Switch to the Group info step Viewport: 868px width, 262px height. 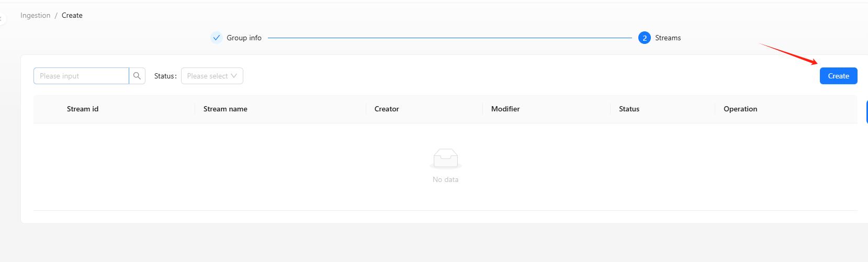[244, 38]
